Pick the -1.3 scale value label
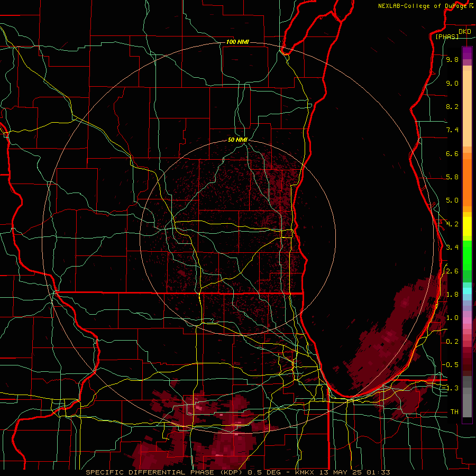Image resolution: width=476 pixels, height=476 pixels. point(450,388)
